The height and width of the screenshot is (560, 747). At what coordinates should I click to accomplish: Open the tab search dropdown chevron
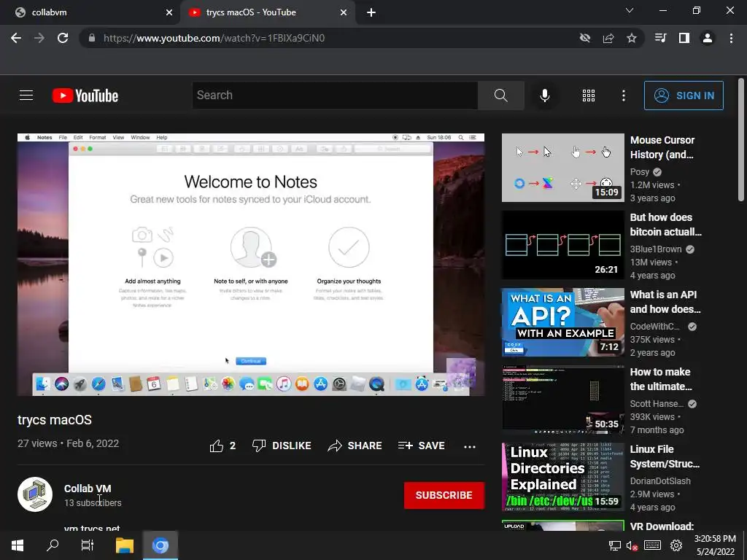pos(630,10)
